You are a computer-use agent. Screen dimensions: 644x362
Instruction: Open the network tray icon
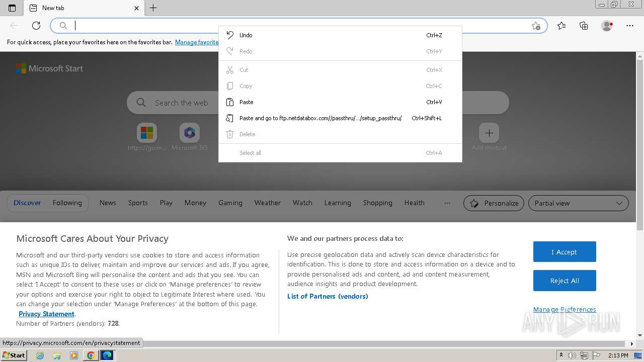coord(584,355)
